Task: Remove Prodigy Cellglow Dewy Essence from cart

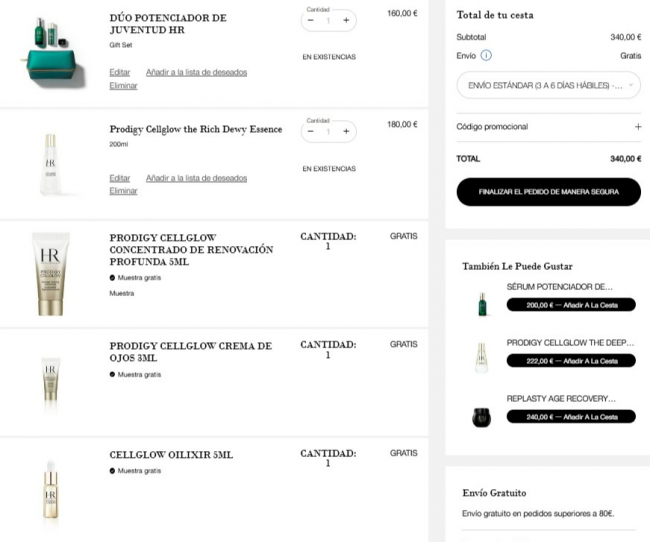Action: click(x=123, y=191)
